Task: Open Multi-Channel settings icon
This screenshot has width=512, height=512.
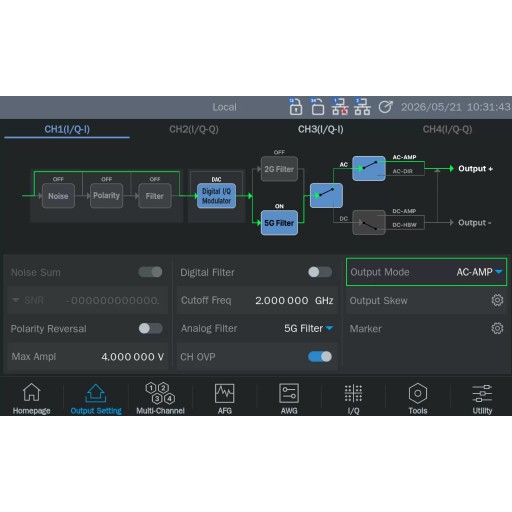Action: click(x=160, y=393)
